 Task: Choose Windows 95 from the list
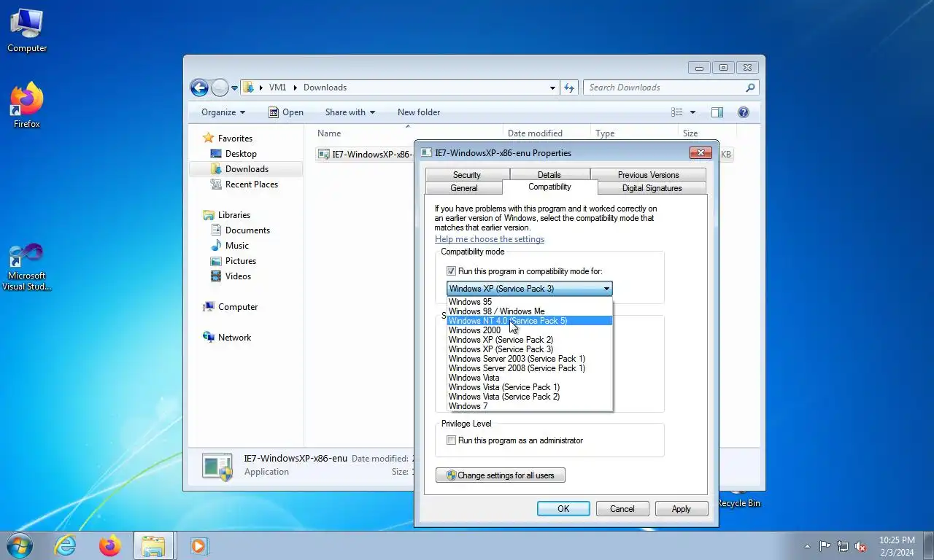(529, 302)
